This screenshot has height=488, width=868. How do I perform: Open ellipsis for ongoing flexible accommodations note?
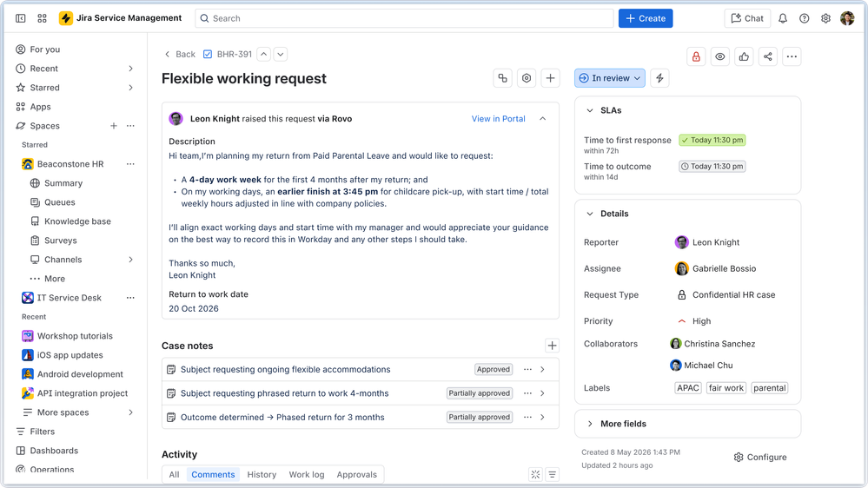(x=527, y=369)
